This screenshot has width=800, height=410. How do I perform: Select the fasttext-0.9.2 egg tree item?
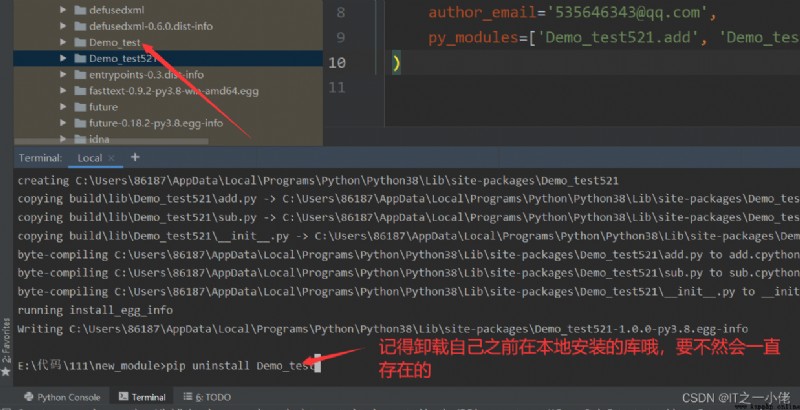click(173, 91)
